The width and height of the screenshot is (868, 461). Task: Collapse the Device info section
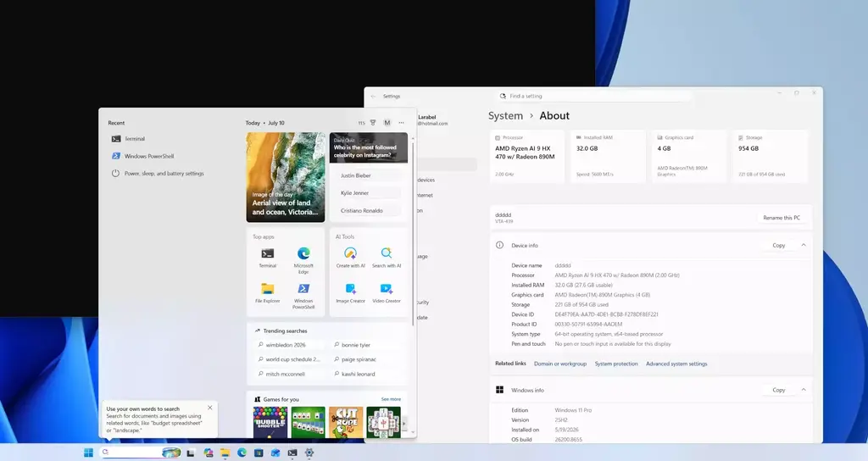coord(804,245)
